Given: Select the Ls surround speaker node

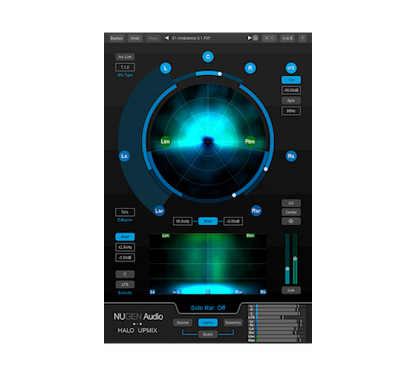Looking at the screenshot, I should (x=124, y=156).
